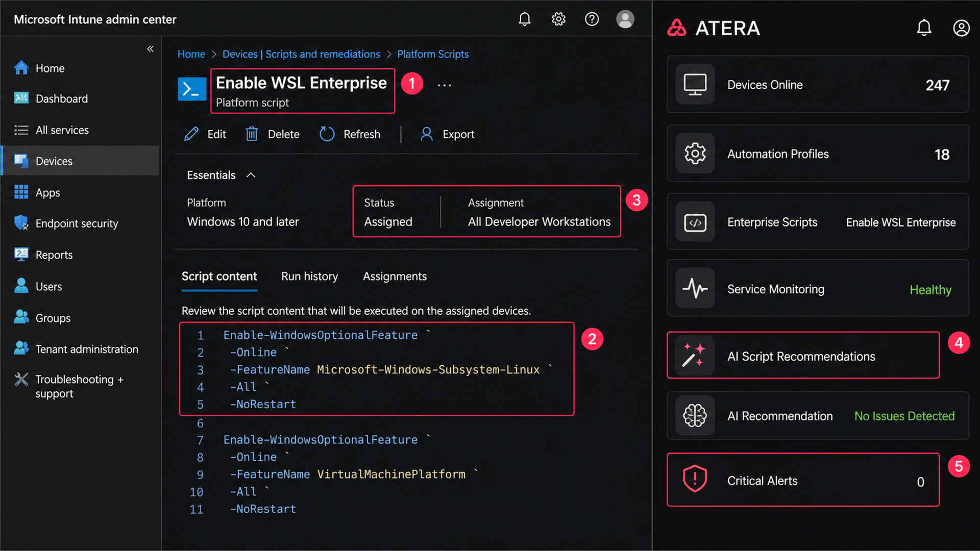Click the Troubleshooting wrench icon
980x551 pixels.
pyautogui.click(x=21, y=379)
